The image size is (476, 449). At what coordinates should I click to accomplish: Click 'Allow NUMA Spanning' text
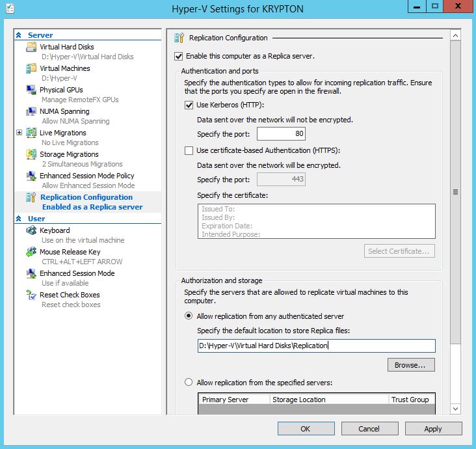(x=75, y=121)
